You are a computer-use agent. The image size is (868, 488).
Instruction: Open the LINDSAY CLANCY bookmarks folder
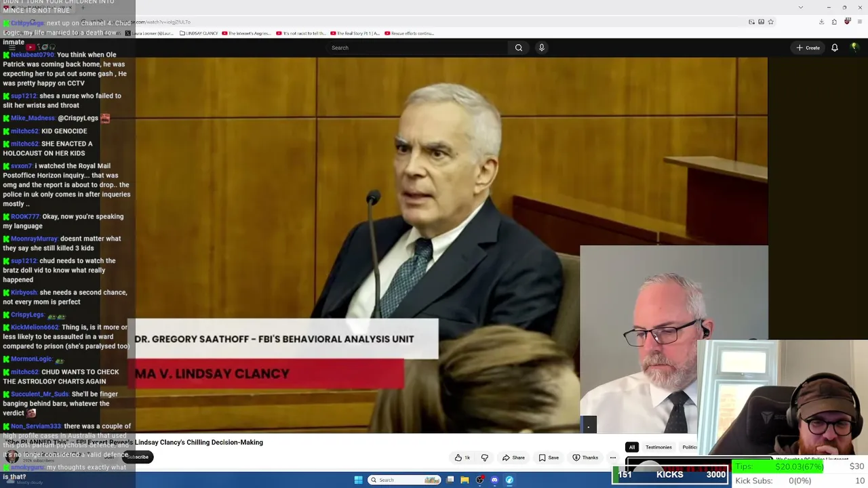click(x=200, y=33)
